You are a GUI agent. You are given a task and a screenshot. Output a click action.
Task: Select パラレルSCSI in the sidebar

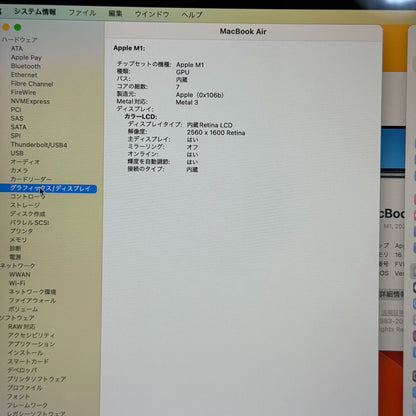[30, 222]
